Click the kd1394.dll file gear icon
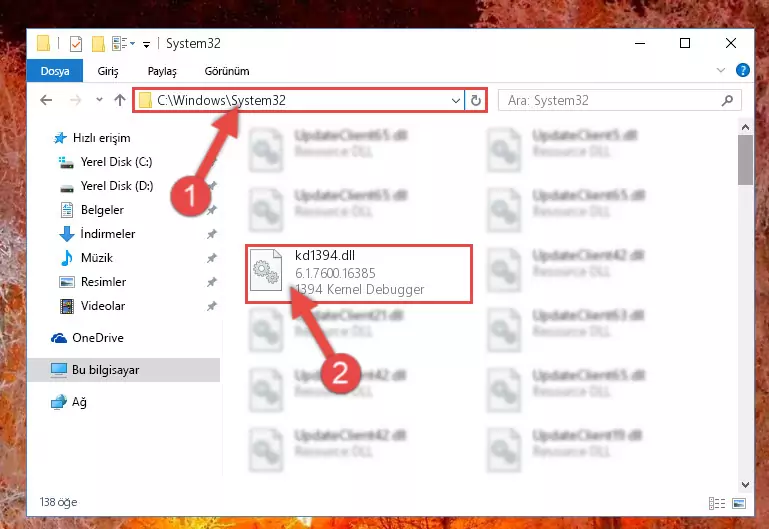The image size is (769, 529). [x=266, y=270]
